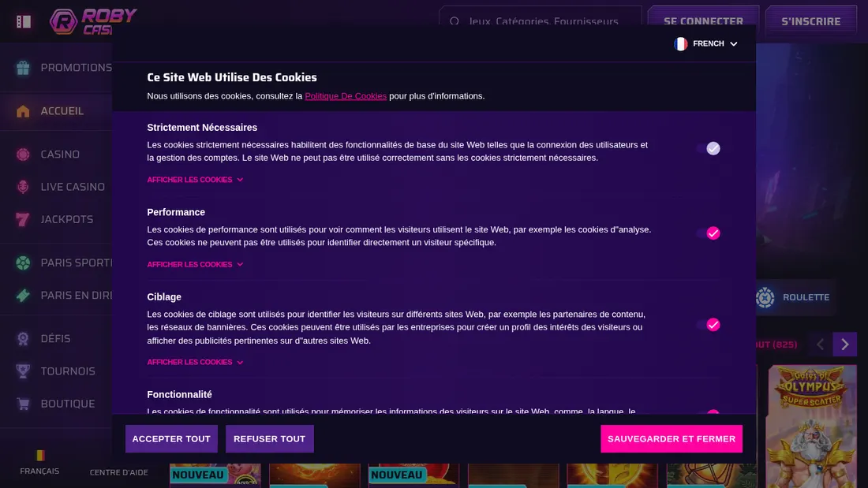Screen dimensions: 868x488
Task: Open the Tournois trophy icon
Action: coord(23,371)
